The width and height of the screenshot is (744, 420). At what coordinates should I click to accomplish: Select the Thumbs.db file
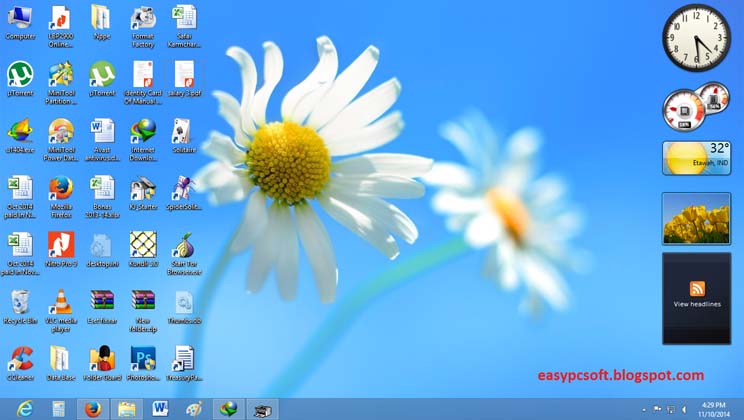point(184,307)
